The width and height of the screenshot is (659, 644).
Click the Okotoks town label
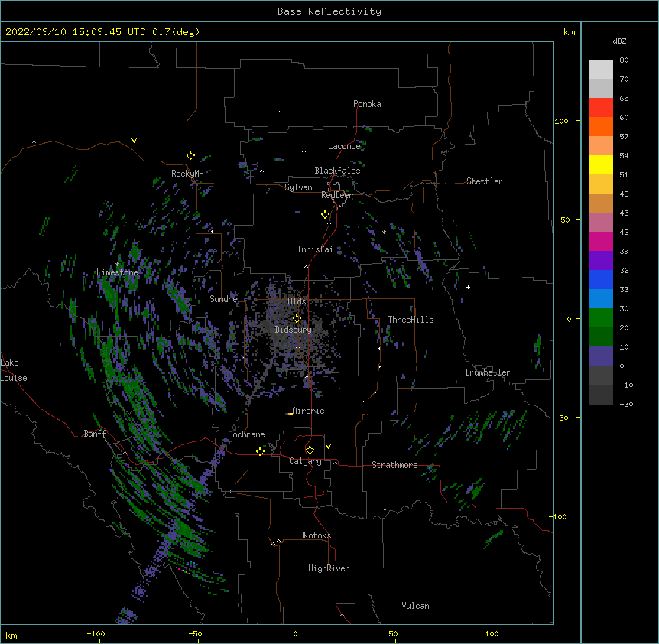(x=315, y=535)
